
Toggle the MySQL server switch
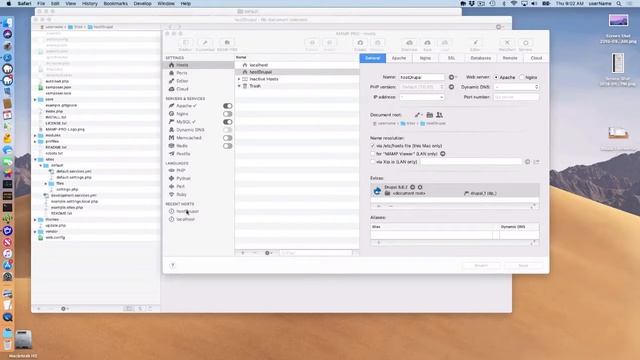point(227,122)
